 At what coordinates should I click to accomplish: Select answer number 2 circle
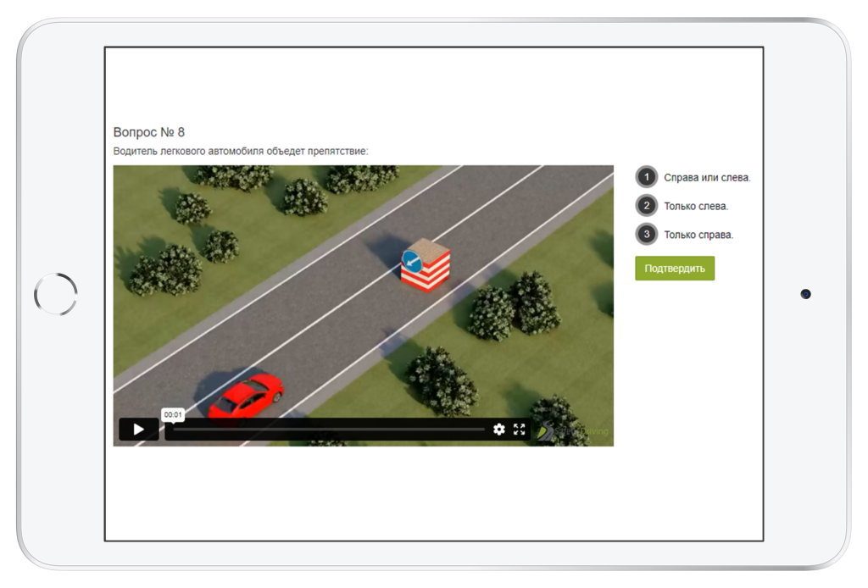pos(646,206)
